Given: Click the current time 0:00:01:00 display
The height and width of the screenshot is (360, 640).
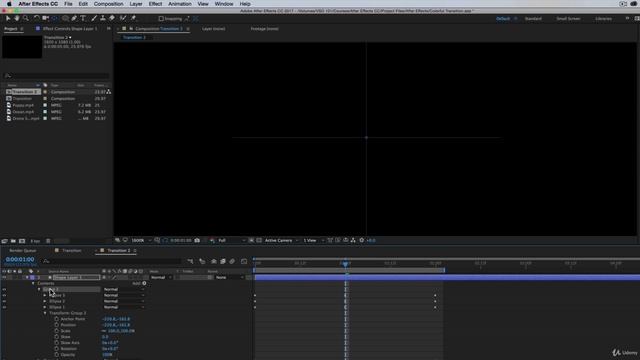Looking at the screenshot, I should click(x=20, y=260).
